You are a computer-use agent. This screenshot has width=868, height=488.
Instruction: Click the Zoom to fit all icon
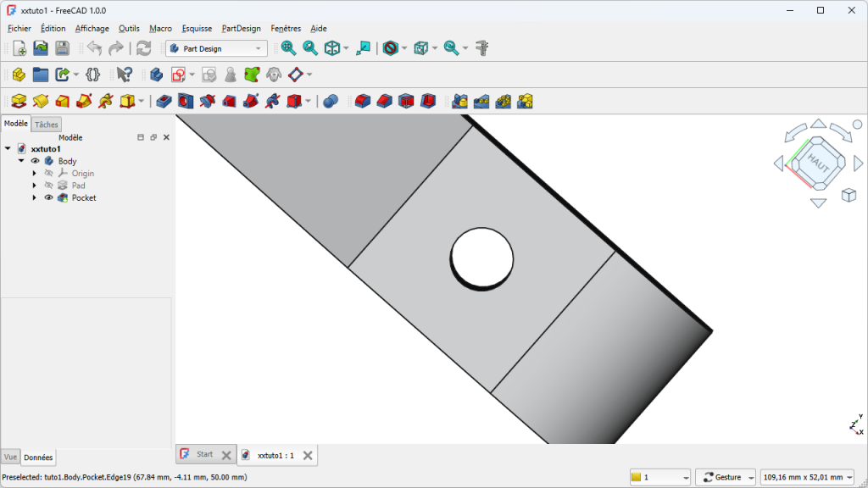(288, 48)
